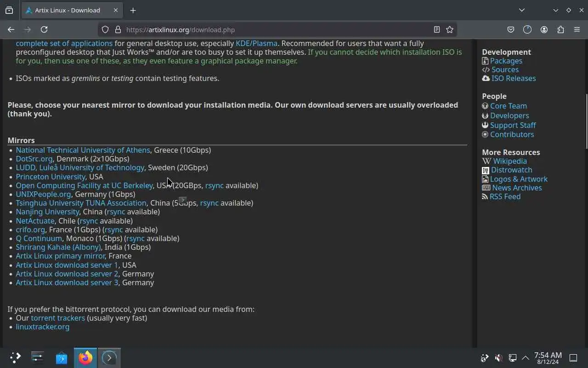Open Open Computing Facility at UC Berkeley mirror
Image resolution: width=588 pixels, height=368 pixels.
(x=84, y=185)
